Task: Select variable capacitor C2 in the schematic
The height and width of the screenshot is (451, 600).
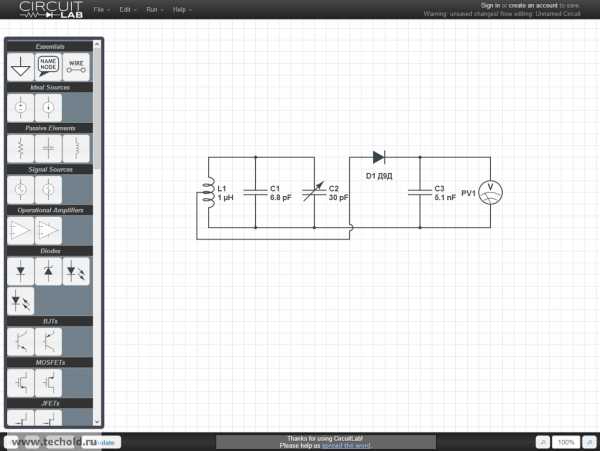Action: 314,192
